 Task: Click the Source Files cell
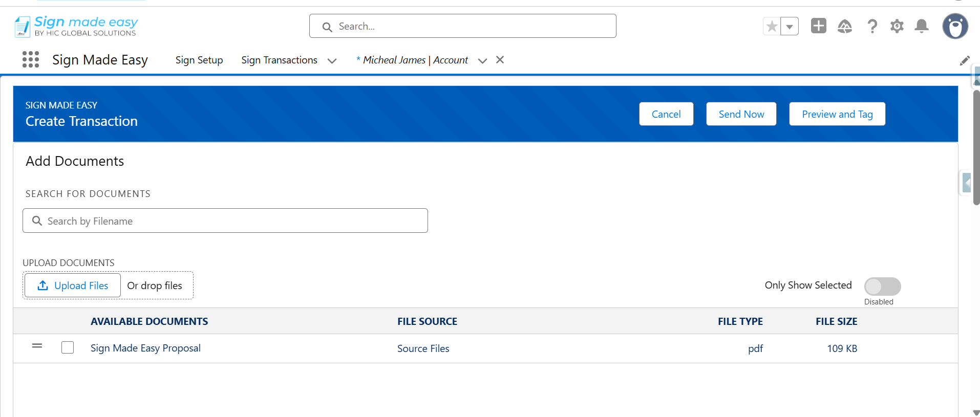423,348
